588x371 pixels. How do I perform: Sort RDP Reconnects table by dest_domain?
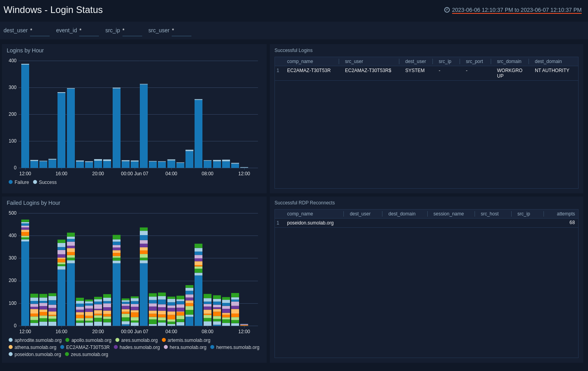402,214
